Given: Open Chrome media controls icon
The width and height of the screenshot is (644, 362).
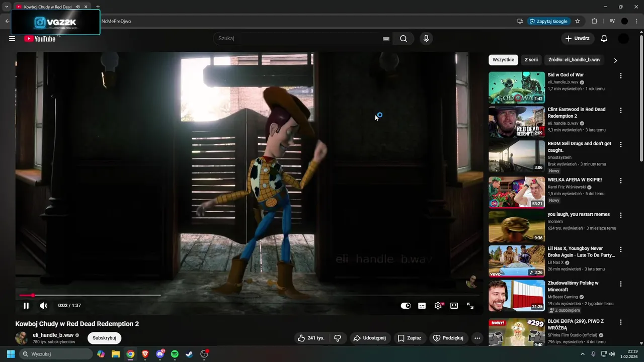Looking at the screenshot, I should tap(612, 21).
